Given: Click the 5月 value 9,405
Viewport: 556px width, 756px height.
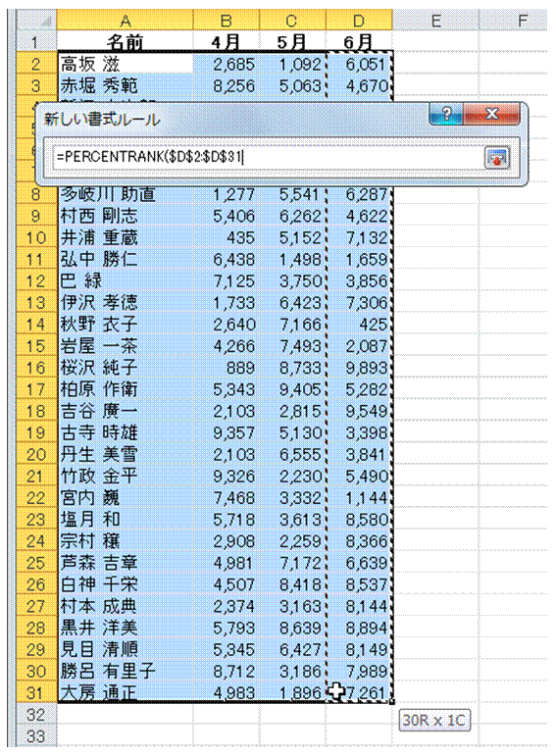Looking at the screenshot, I should click(292, 389).
